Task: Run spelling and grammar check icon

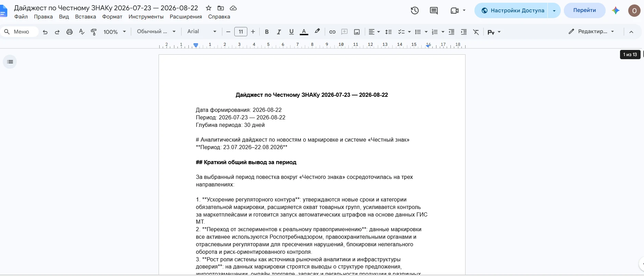Action: [x=82, y=32]
